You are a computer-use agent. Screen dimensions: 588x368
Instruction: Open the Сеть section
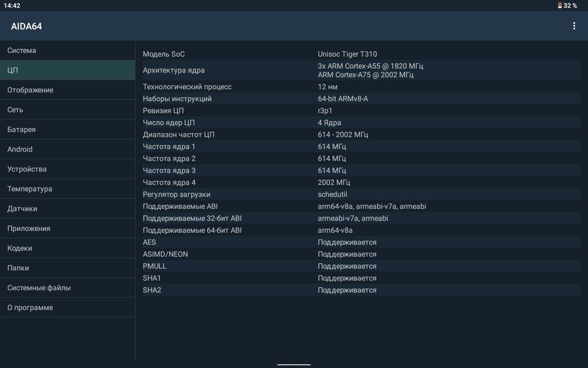click(x=68, y=110)
